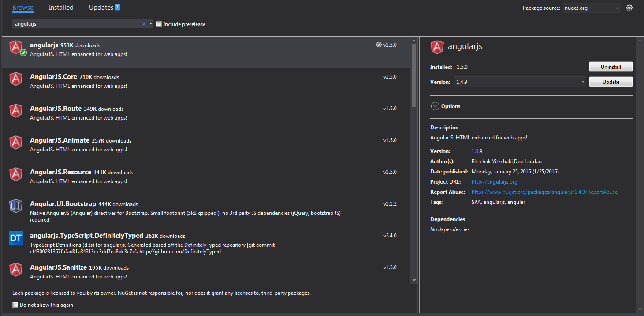Open the Report Abuse nuget.org link

pyautogui.click(x=544, y=192)
